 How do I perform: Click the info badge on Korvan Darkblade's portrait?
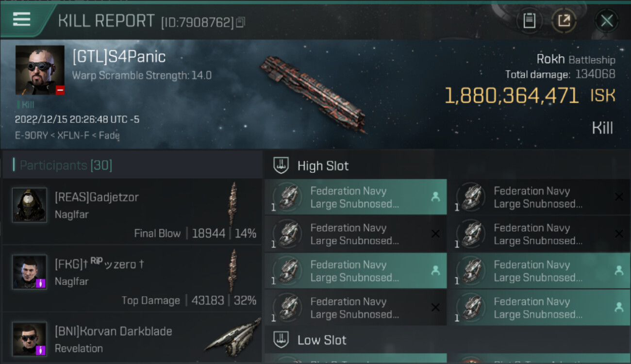click(42, 350)
